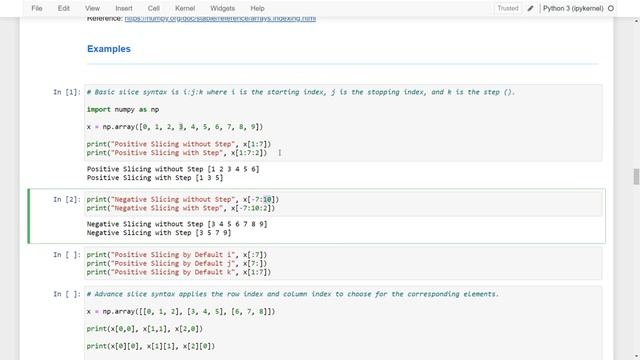The image size is (640, 360).
Task: Click the kernel idle circle indicator
Action: pyautogui.click(x=611, y=8)
